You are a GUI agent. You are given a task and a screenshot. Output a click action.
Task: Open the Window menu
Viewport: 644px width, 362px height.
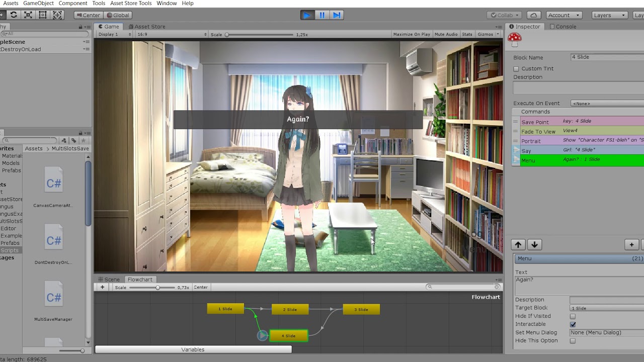pos(167,4)
